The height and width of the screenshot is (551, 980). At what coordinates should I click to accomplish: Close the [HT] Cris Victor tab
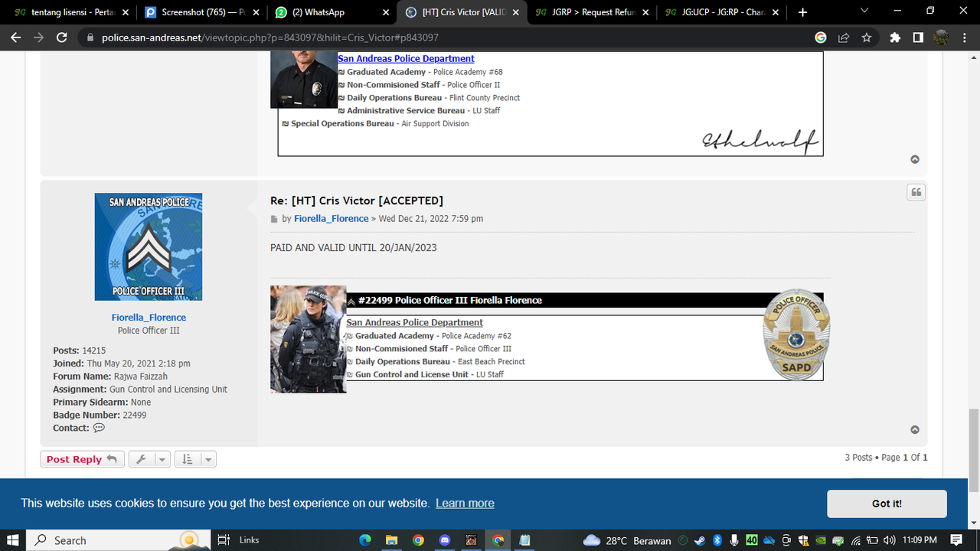coord(516,12)
